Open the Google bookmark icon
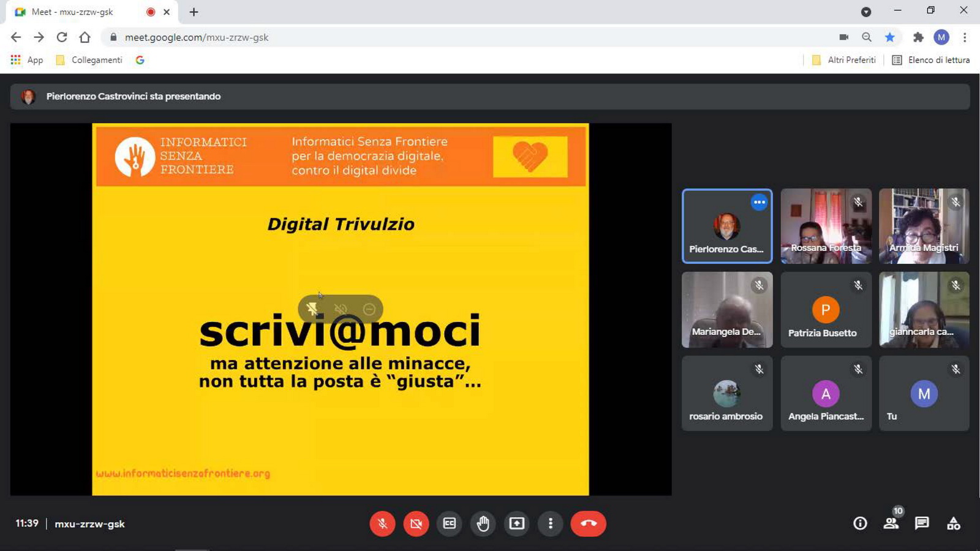The image size is (980, 551). point(140,60)
